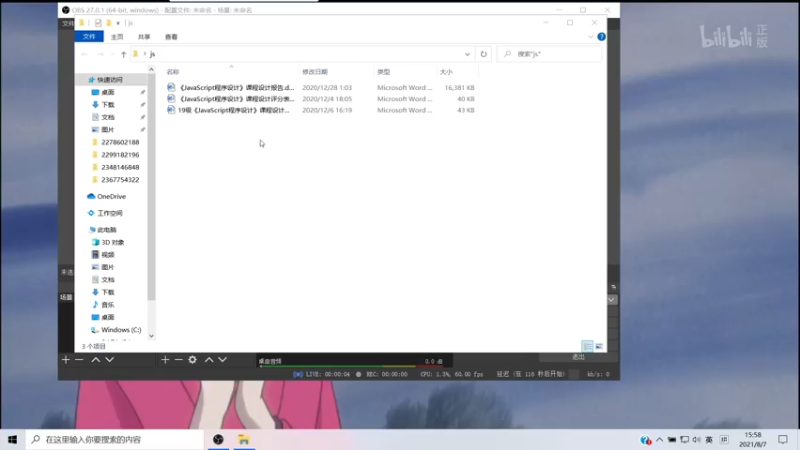This screenshot has height=450, width=800.
Task: Open the 文件 ribbon tab
Action: (89, 37)
